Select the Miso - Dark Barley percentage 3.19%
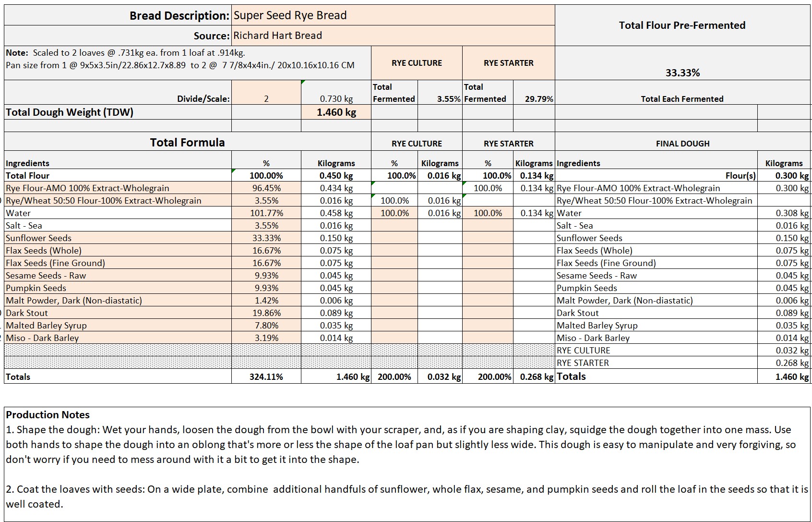This screenshot has height=522, width=812. pyautogui.click(x=266, y=338)
